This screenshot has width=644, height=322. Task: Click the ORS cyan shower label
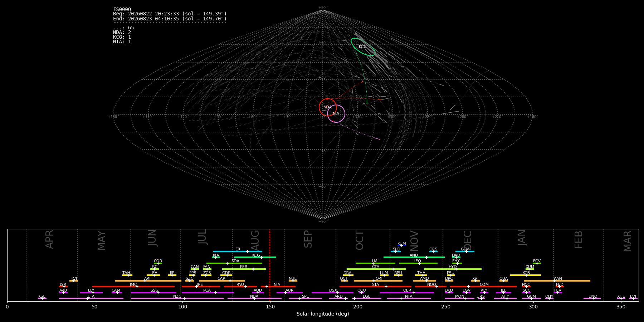click(433, 249)
